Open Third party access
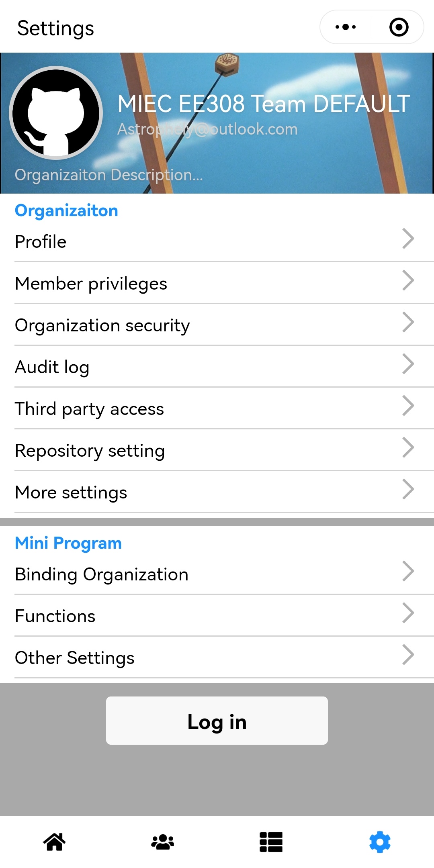The width and height of the screenshot is (434, 868). point(90,409)
